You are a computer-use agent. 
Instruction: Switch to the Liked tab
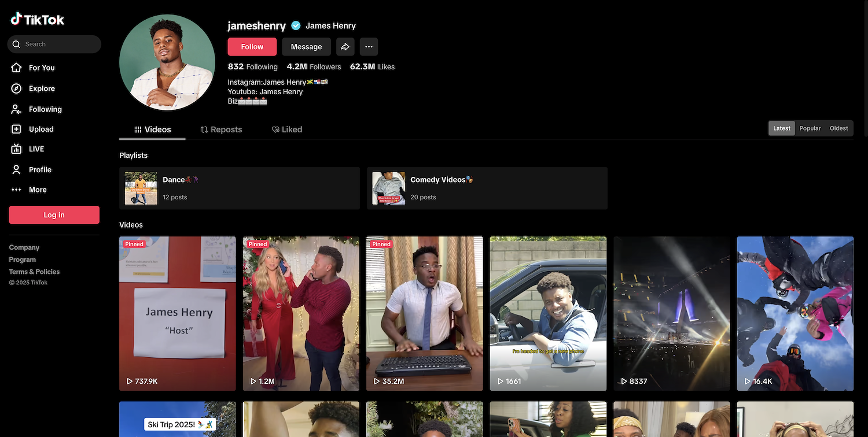coord(287,129)
